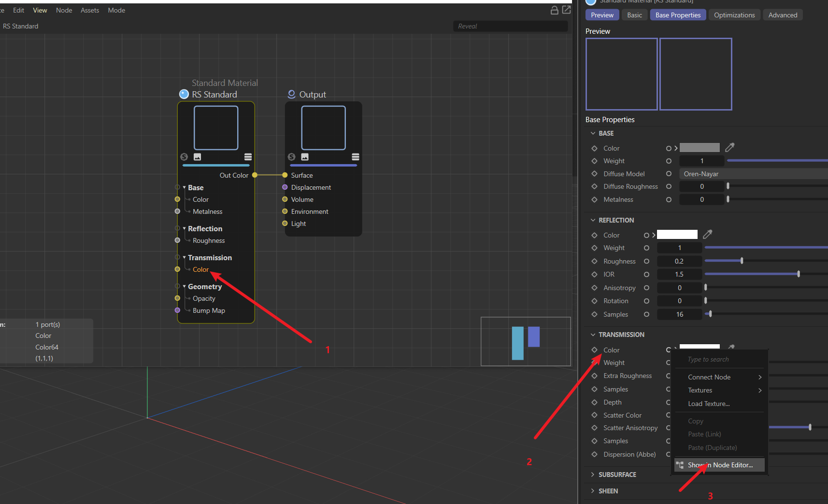This screenshot has width=828, height=504.
Task: Click keyframe diamond next to Base Weight
Action: click(x=594, y=161)
